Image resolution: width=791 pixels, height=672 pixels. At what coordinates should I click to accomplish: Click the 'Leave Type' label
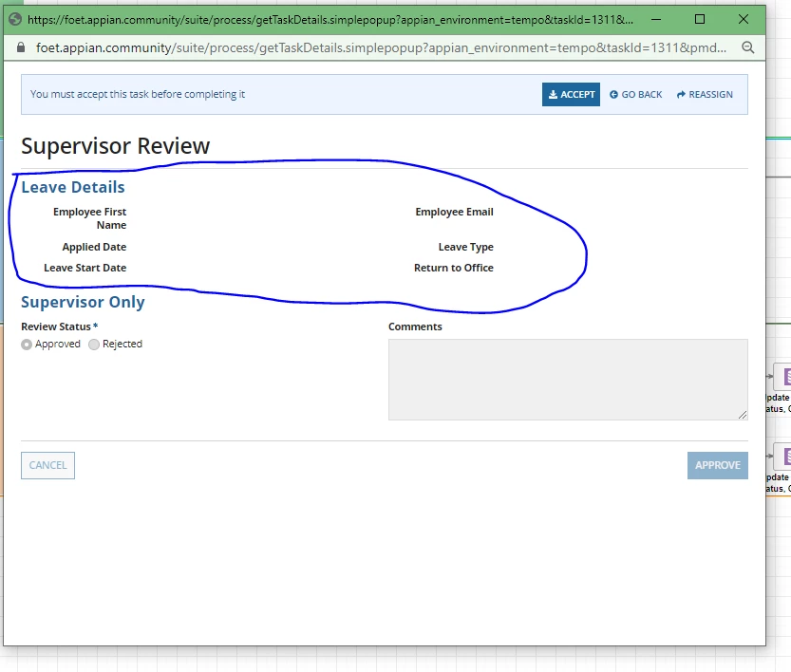(465, 247)
